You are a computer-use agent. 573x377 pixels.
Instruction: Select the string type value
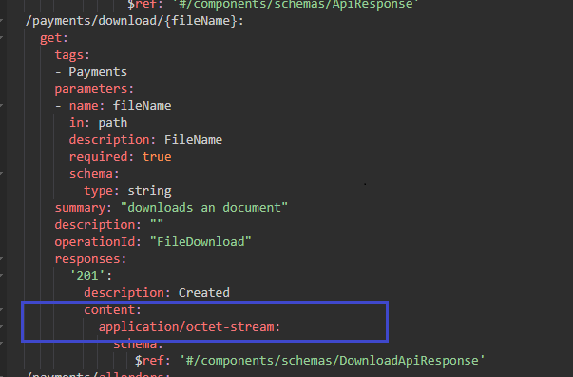point(149,191)
